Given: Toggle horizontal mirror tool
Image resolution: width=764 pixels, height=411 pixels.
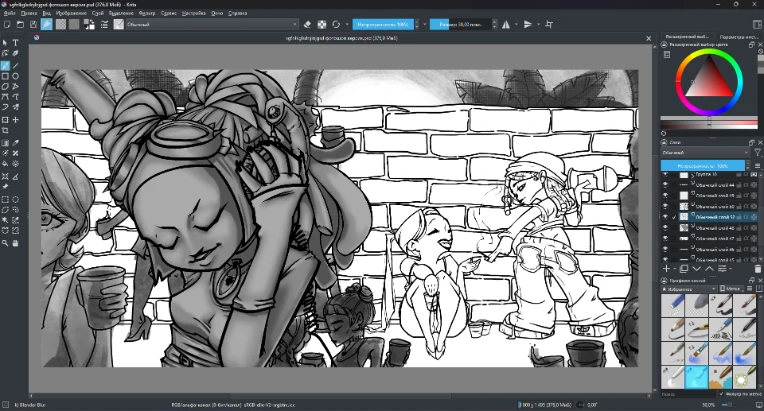Looking at the screenshot, I should (506, 24).
